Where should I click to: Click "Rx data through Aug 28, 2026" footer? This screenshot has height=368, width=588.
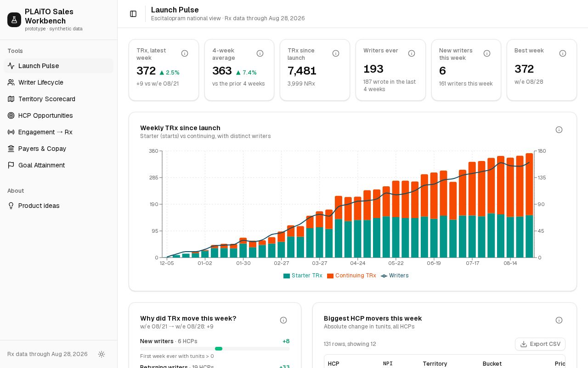click(x=47, y=354)
